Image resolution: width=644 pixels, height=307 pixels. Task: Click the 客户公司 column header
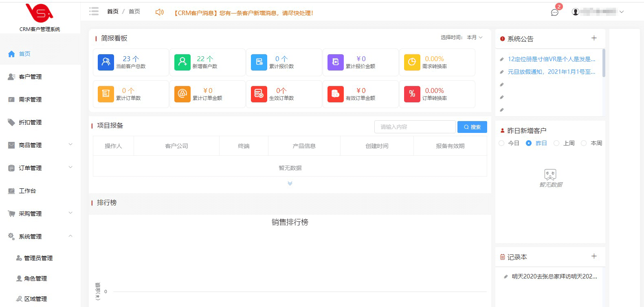pyautogui.click(x=176, y=146)
